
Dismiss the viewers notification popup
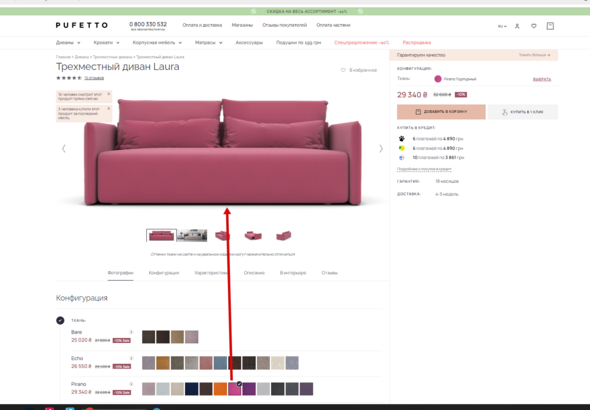109,94
